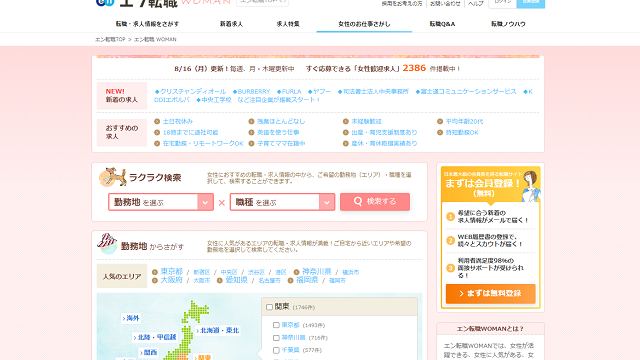Open the 求人特集 nav item

(x=288, y=24)
